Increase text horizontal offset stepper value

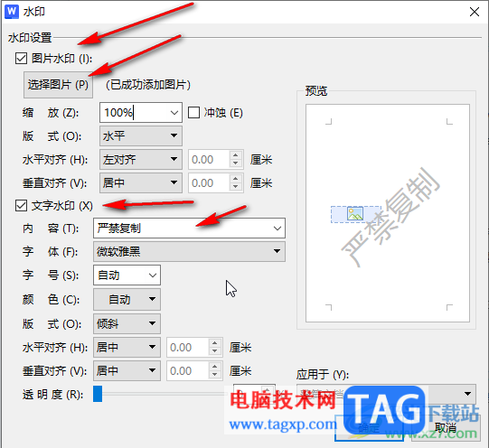click(x=214, y=342)
